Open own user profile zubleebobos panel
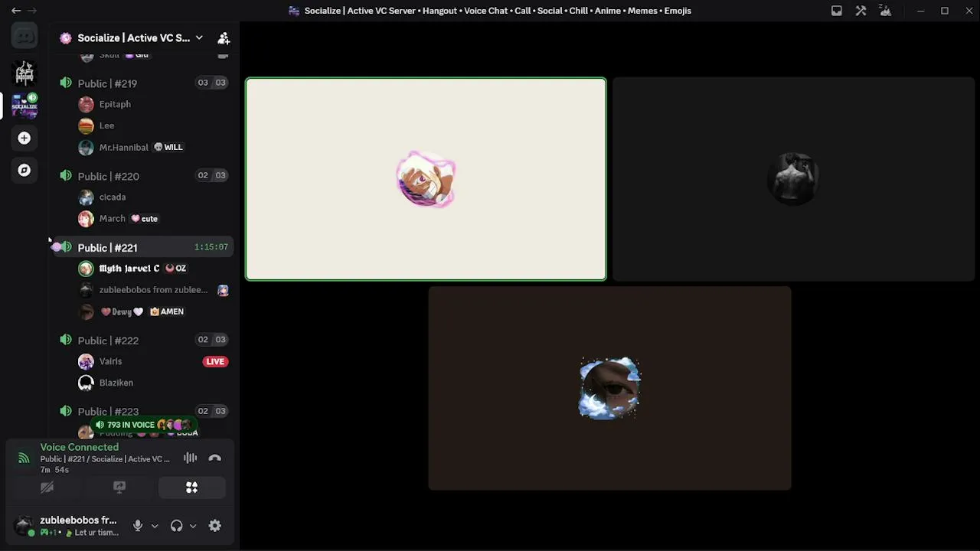 67,526
